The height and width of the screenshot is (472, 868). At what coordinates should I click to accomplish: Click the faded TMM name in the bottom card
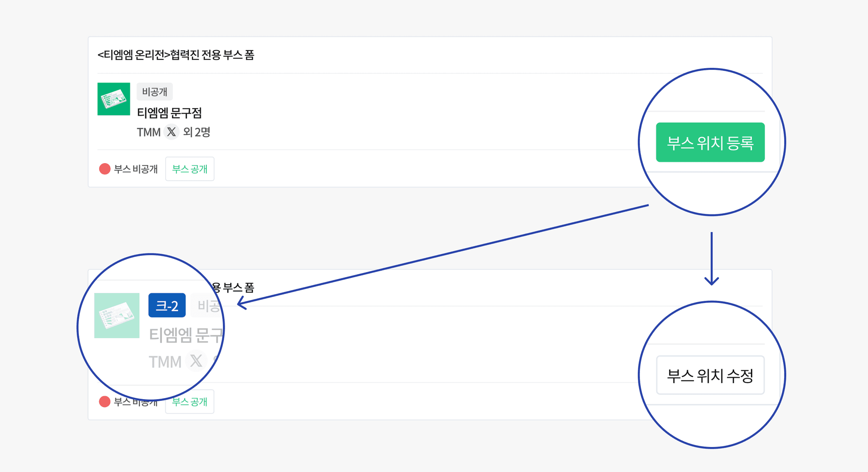coord(165,362)
